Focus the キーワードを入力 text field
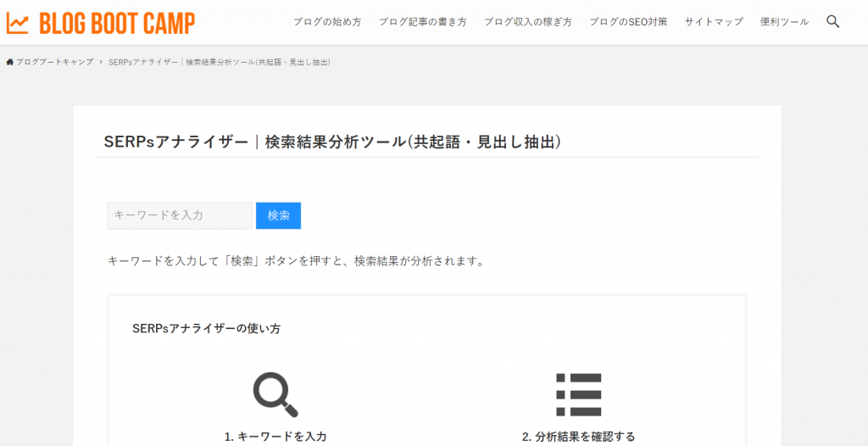868x446 pixels. point(180,215)
